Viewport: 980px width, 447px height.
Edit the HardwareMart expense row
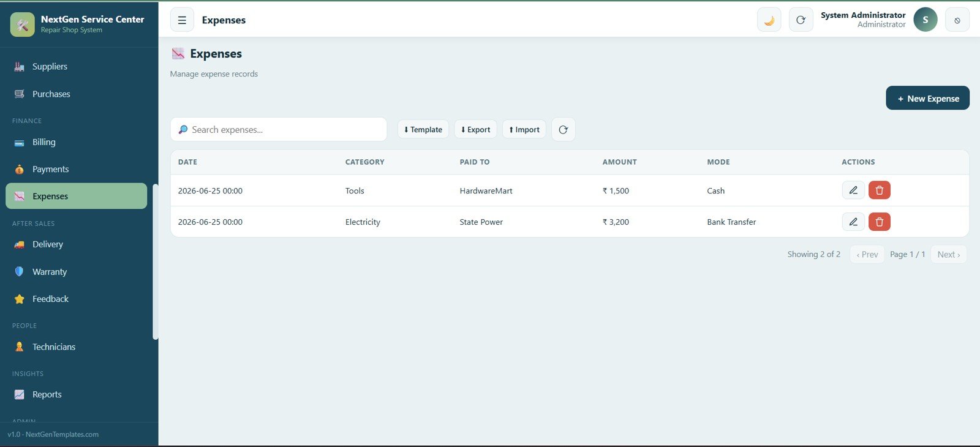point(853,190)
